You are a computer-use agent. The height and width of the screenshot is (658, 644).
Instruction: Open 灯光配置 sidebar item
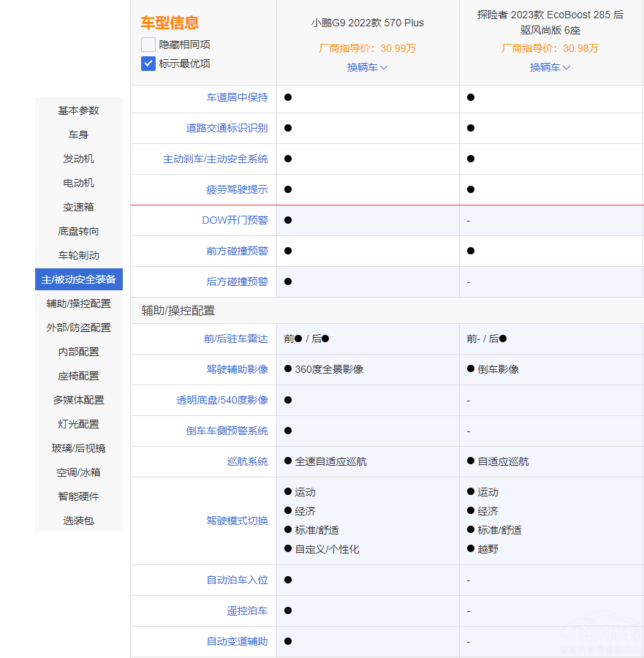79,424
